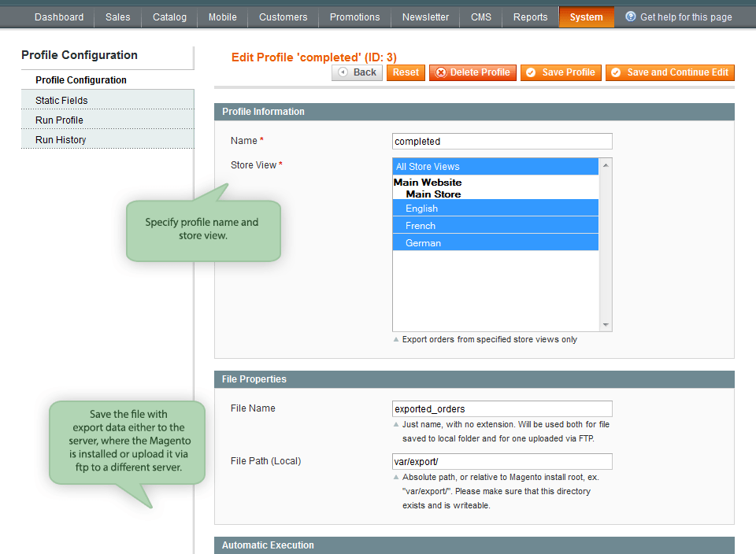Click the File Path (Local) field
This screenshot has width=756, height=554.
point(502,462)
